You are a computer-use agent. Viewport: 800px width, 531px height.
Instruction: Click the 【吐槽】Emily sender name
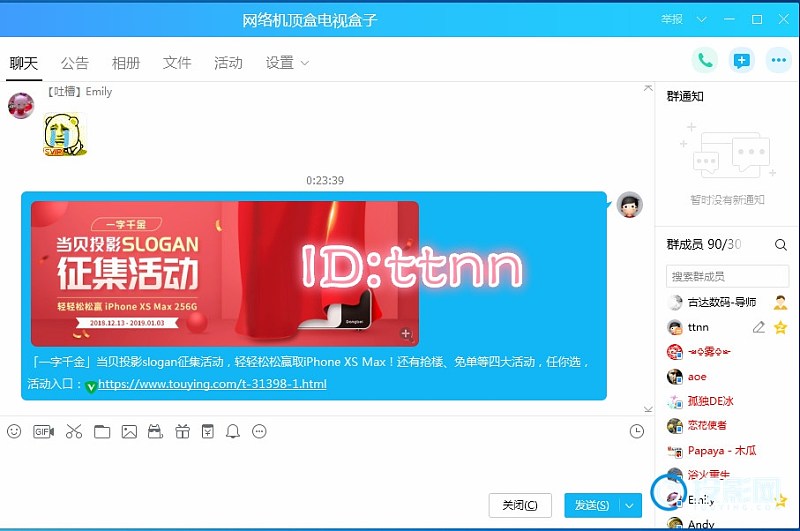80,92
